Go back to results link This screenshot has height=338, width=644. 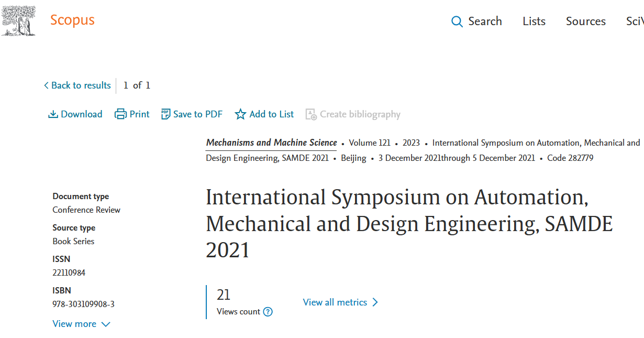coord(81,85)
